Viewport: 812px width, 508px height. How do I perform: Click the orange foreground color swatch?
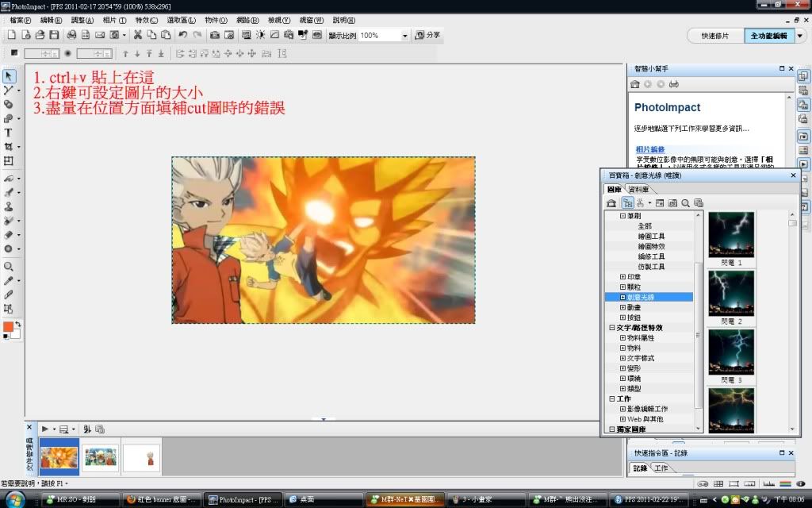8,327
